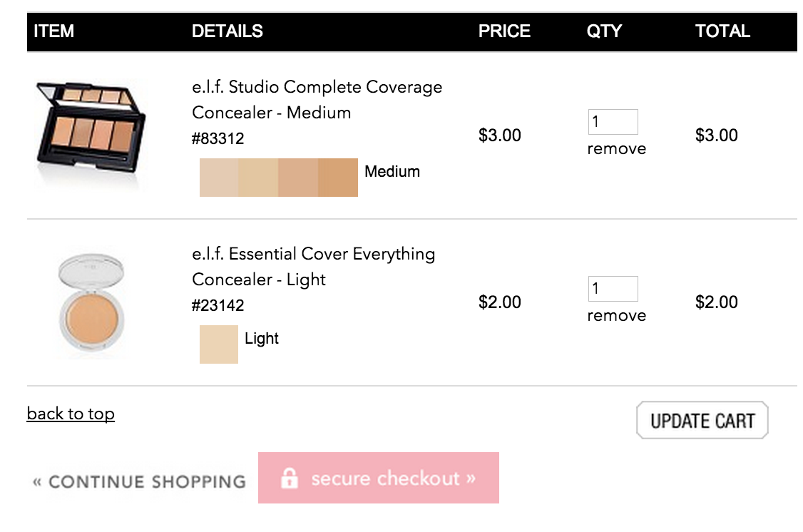The height and width of the screenshot is (532, 803).
Task: Open the concealer palette product thumbnail
Action: click(x=91, y=133)
